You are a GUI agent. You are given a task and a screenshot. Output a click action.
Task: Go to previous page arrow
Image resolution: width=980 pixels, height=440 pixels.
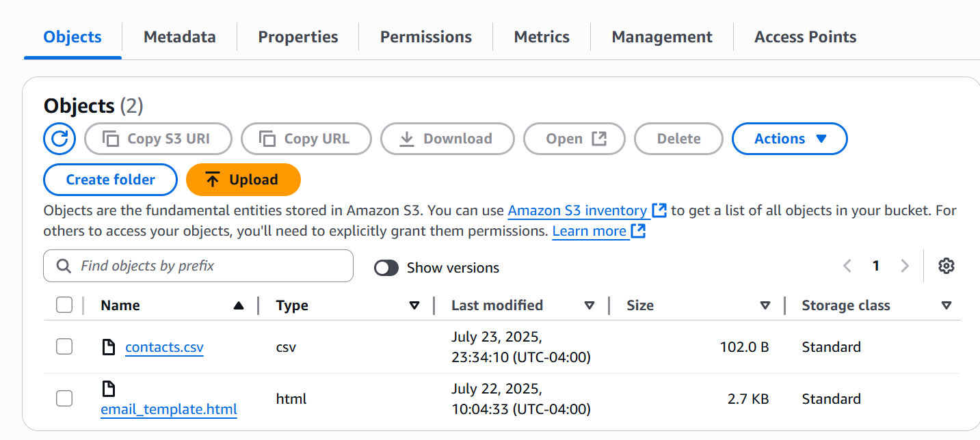pyautogui.click(x=847, y=266)
